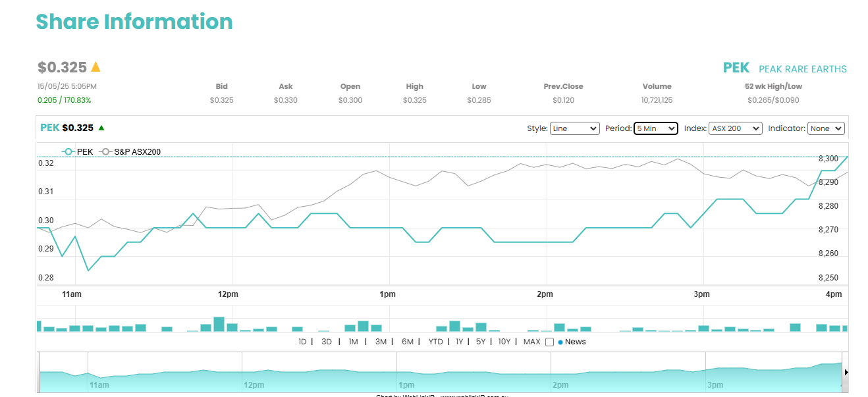The height and width of the screenshot is (397, 868).
Task: Open the Indicator dropdown showing None
Action: click(826, 128)
